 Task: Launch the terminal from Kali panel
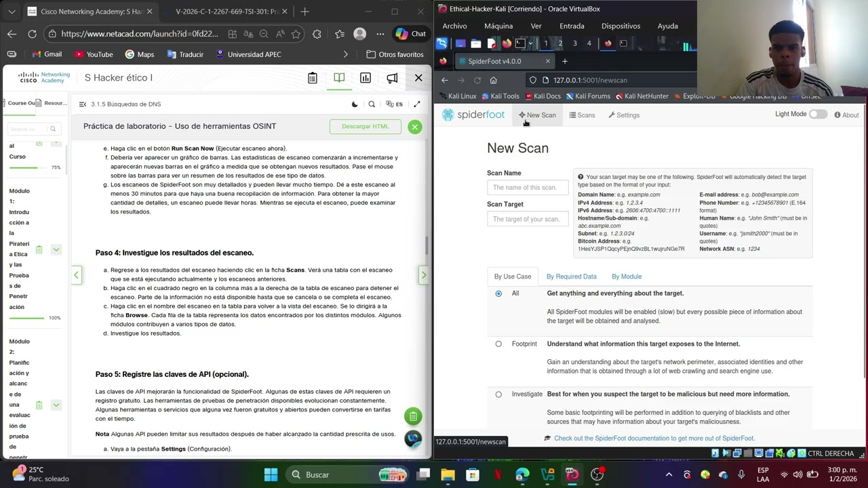520,43
